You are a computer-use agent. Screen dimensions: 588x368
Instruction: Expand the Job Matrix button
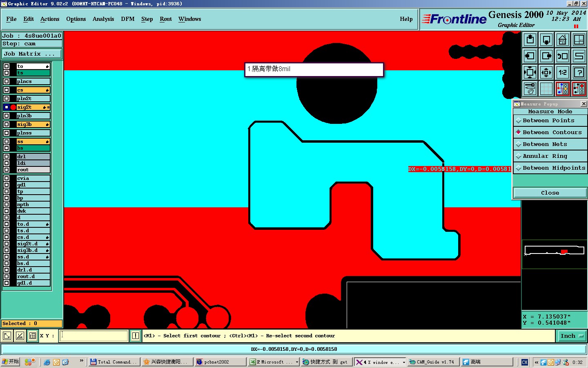32,54
